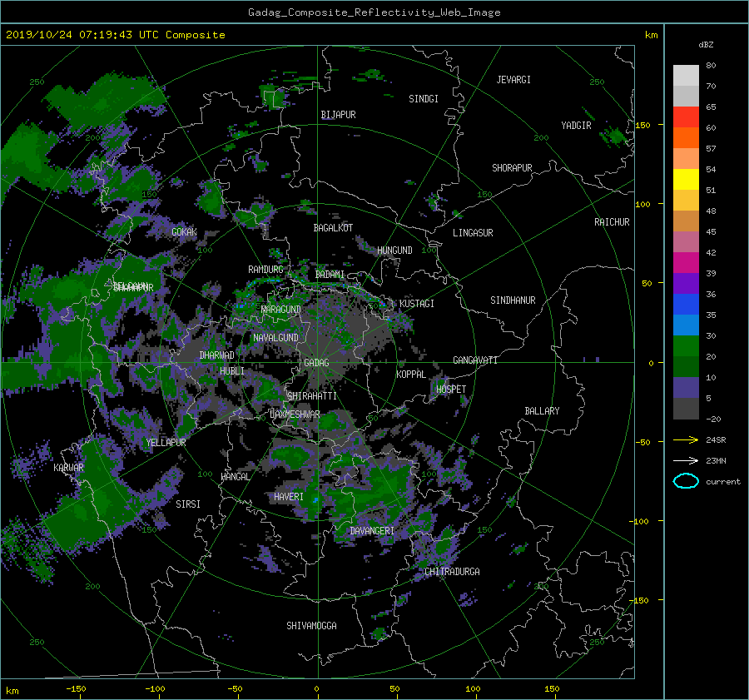Select the 80 dBZ light gray swatch
This screenshot has width=749, height=700.
click(686, 75)
